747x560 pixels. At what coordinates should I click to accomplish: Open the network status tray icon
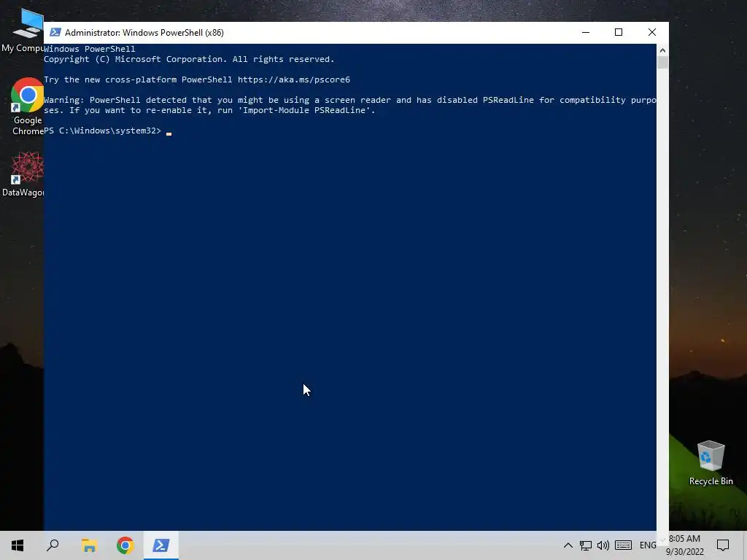click(586, 545)
